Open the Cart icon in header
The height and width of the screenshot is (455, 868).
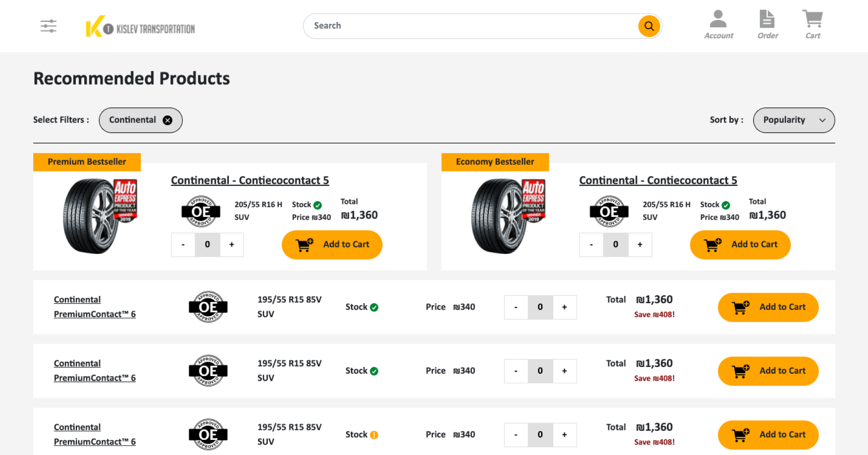812,25
